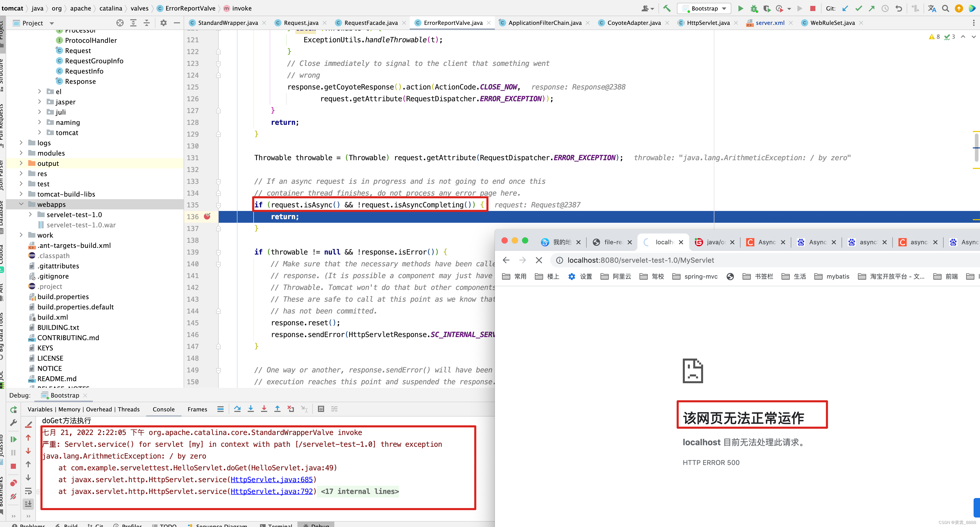
Task: Click Collapse All in the Project panel
Action: click(x=146, y=23)
